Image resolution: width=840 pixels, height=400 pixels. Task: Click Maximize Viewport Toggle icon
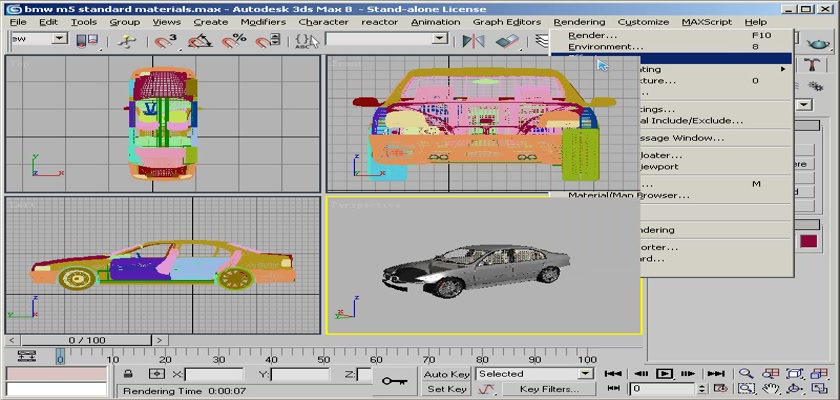pyautogui.click(x=819, y=389)
